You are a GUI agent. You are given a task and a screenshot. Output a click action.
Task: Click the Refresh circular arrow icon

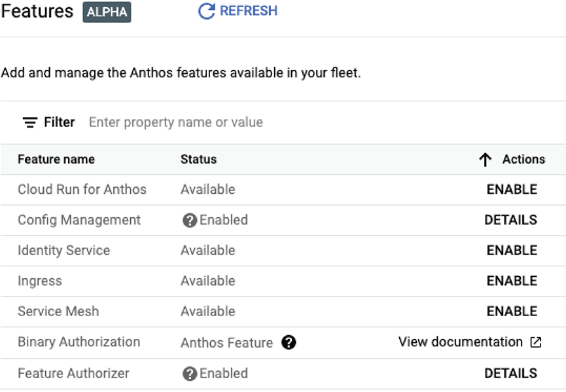[x=207, y=11]
